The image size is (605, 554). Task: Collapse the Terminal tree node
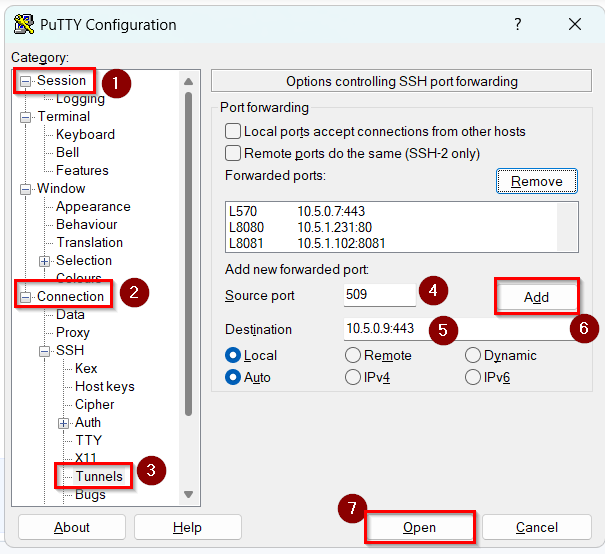click(25, 117)
